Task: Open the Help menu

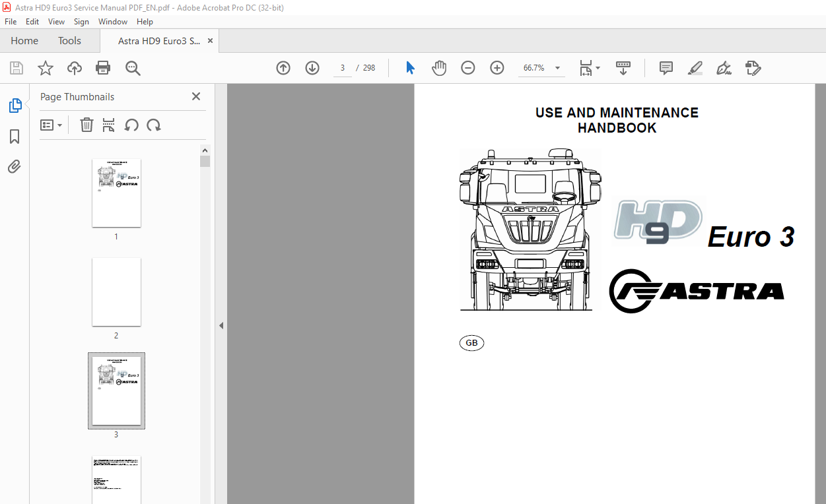Action: 145,22
